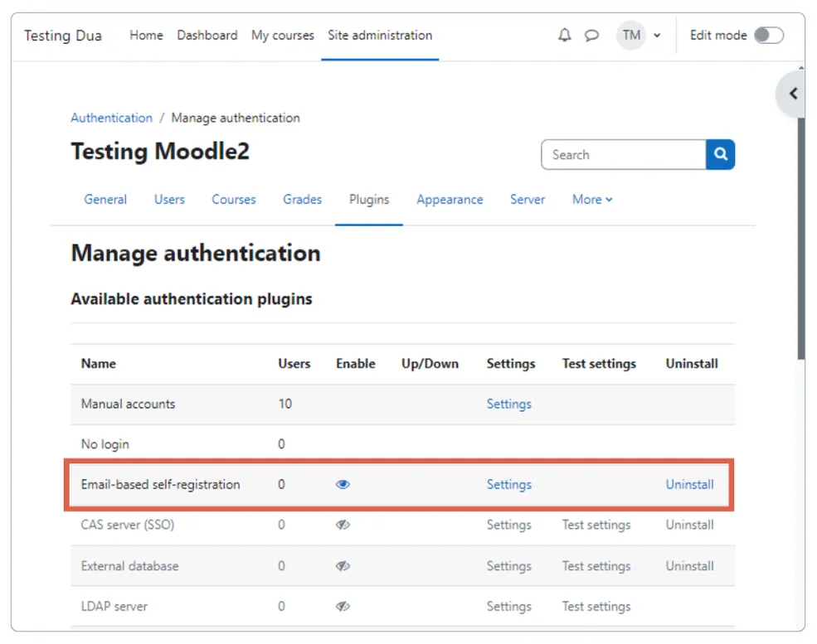Image resolution: width=817 pixels, height=644 pixels.
Task: Click the blue search magnifier button
Action: (720, 154)
